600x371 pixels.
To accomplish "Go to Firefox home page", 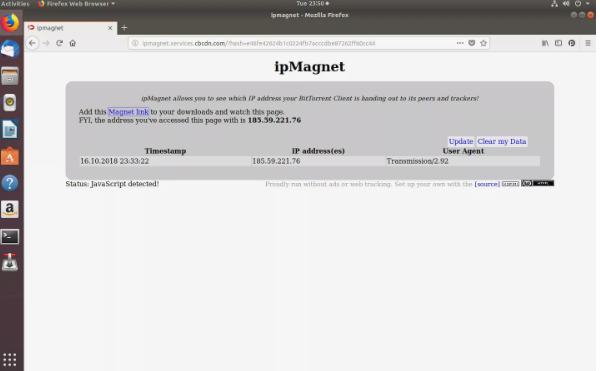I will [73, 43].
